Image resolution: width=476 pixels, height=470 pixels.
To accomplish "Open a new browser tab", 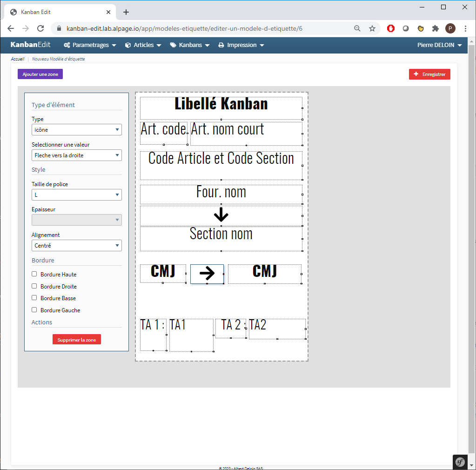I will pos(126,12).
